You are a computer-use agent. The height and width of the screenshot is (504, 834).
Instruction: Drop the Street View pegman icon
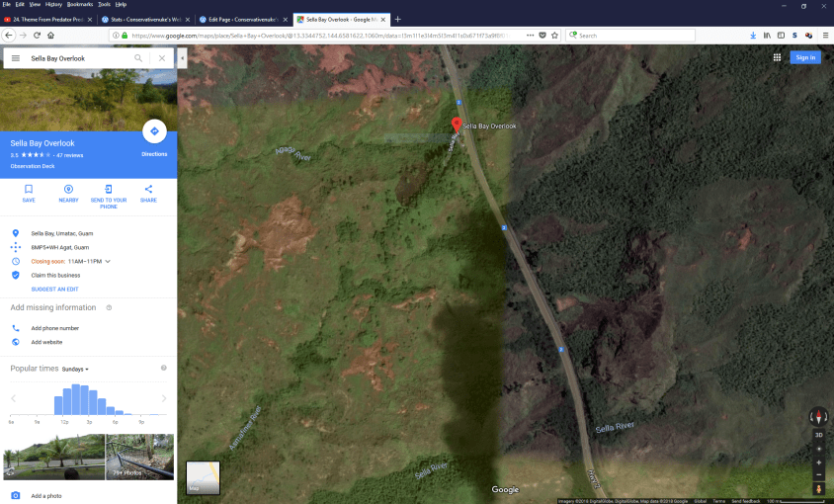click(x=818, y=488)
